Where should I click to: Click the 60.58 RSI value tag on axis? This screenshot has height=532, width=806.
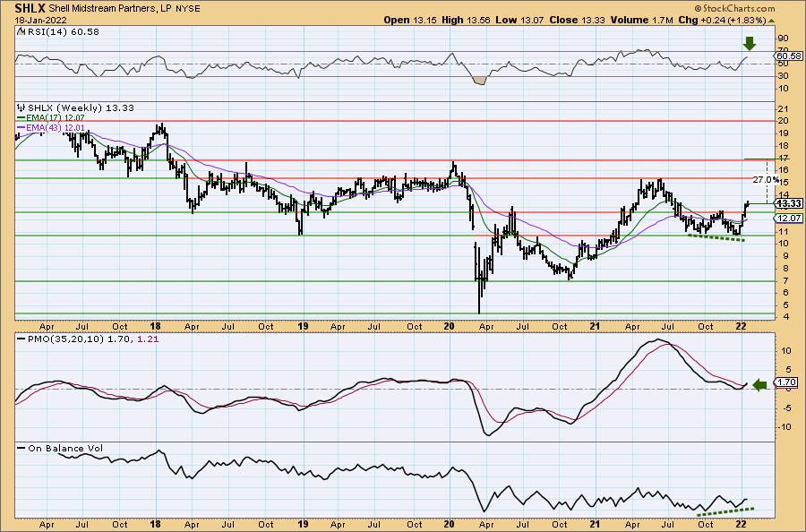coord(788,56)
